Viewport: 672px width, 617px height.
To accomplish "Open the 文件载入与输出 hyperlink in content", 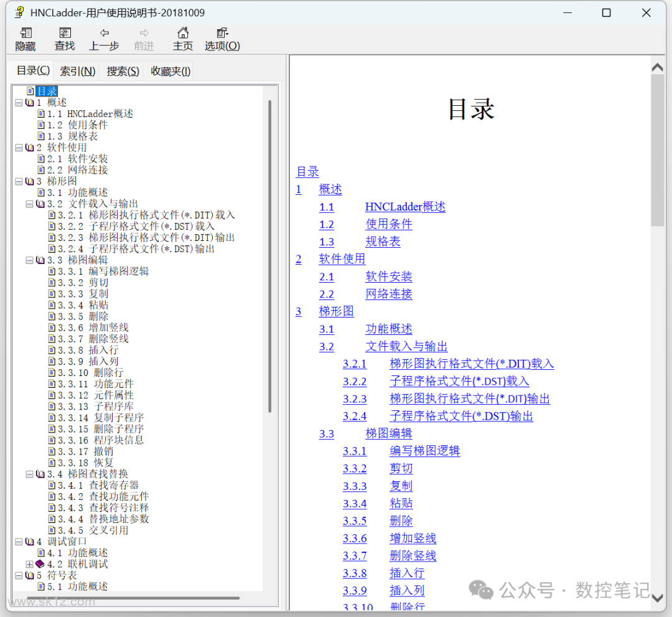I will tap(406, 346).
